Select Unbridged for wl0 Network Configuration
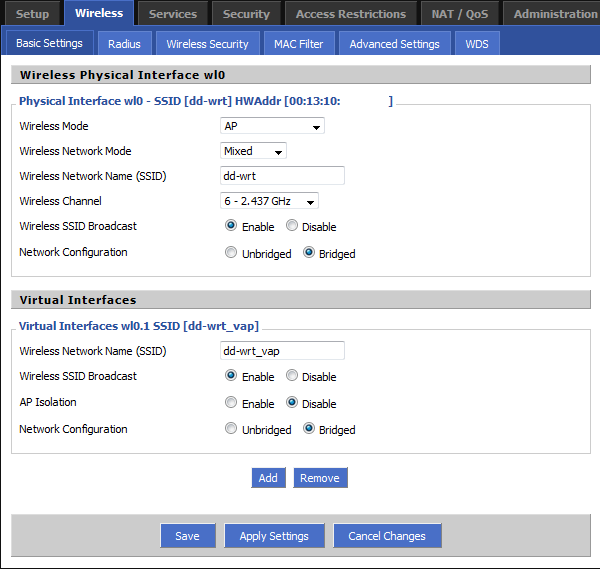This screenshot has width=600, height=569. click(x=231, y=252)
